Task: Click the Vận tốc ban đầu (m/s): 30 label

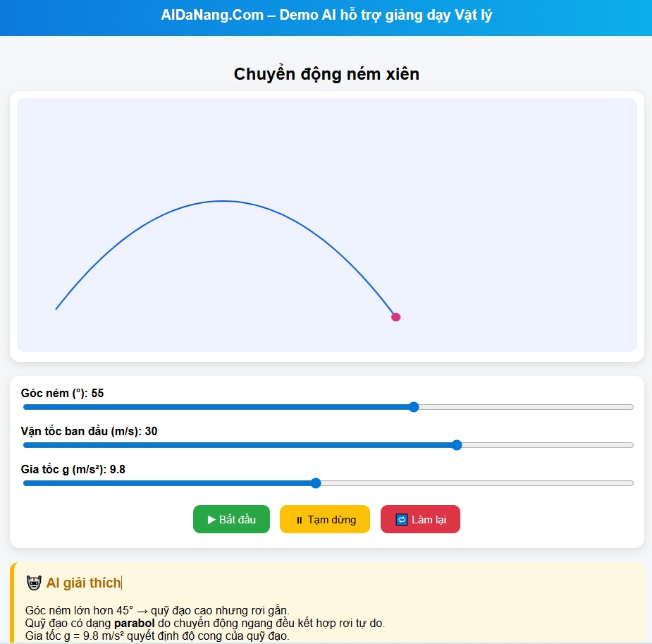Action: 90,431
